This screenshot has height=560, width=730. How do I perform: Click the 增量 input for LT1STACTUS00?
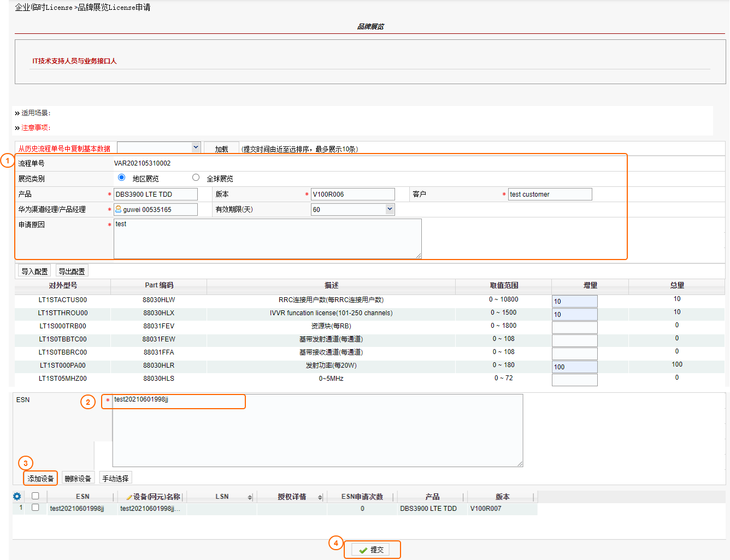pos(575,301)
